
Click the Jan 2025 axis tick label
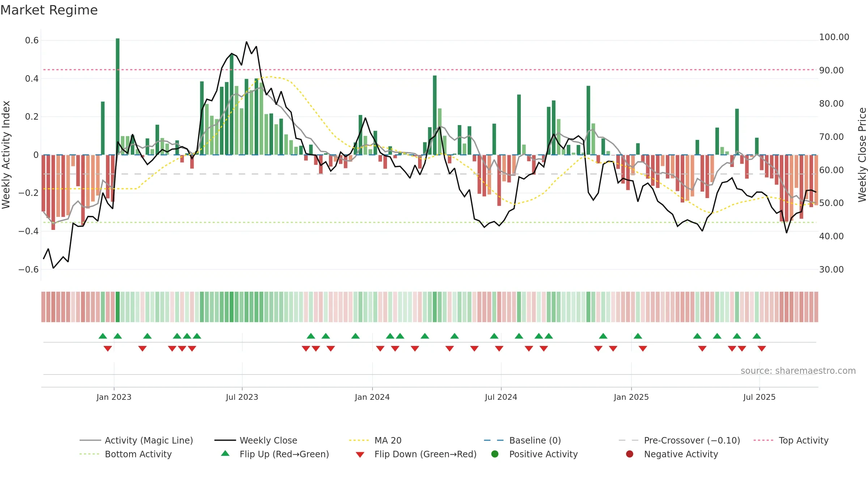[631, 397]
